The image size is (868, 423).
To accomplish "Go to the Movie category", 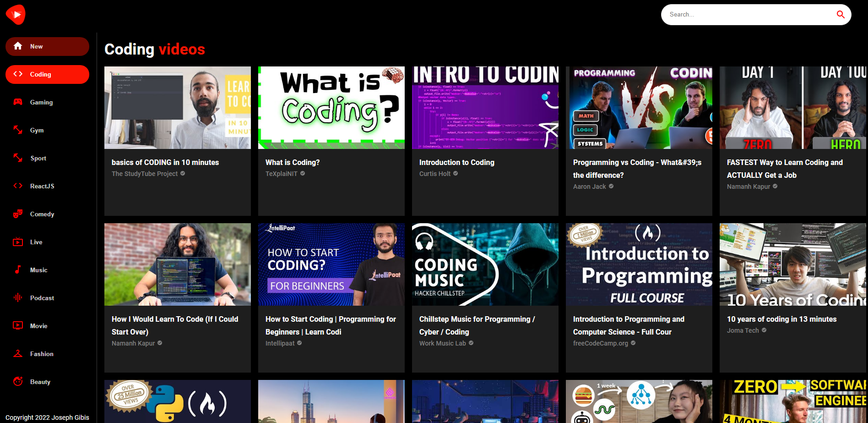I will (47, 326).
